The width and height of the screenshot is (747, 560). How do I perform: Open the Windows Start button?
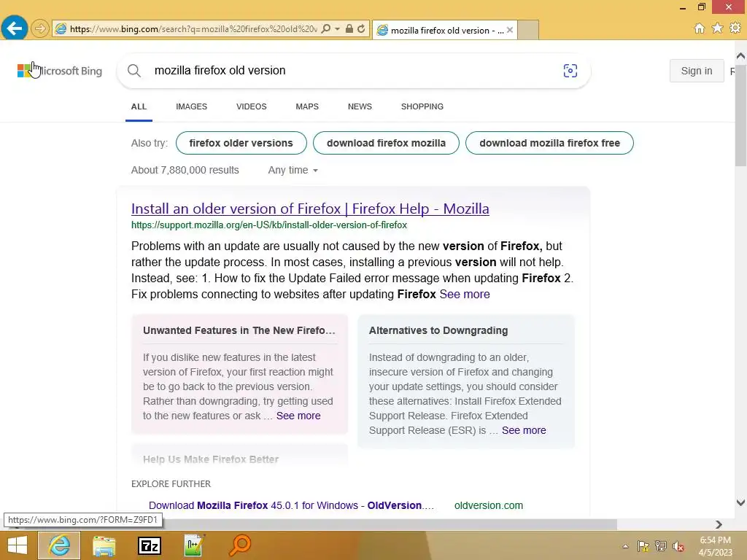pos(18,545)
